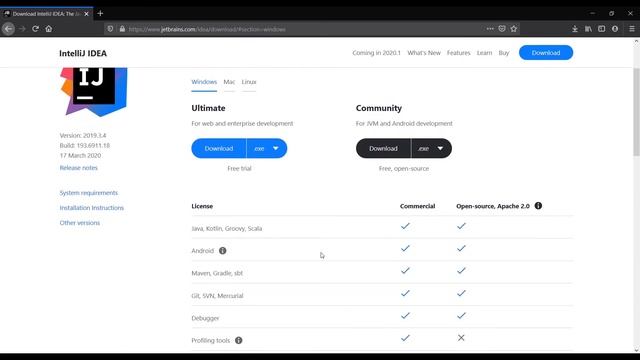
Task: Select the Download IntelliJ IDEA browser tab
Action: pos(46,14)
